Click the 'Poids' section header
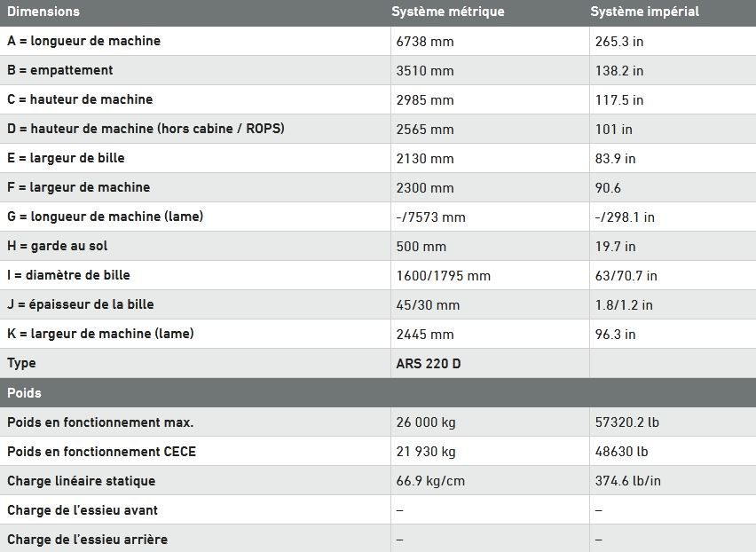 [25, 392]
